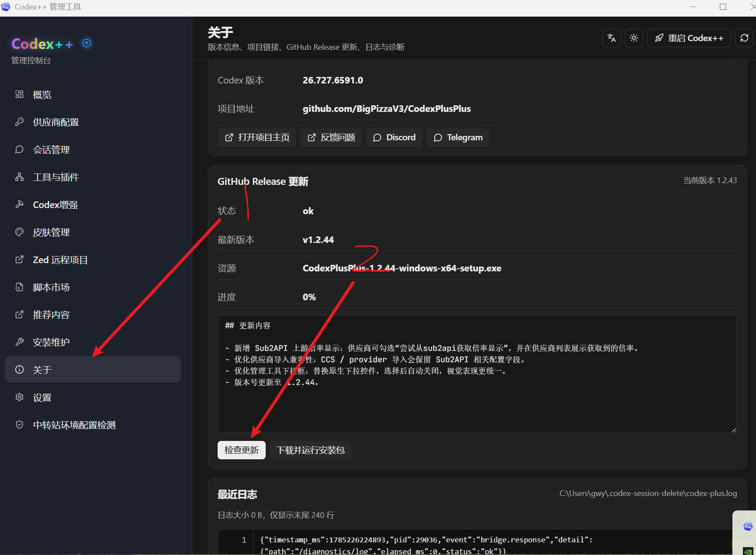756x555 pixels.
Task: Select 工具与插件 in sidebar
Action: 93,177
